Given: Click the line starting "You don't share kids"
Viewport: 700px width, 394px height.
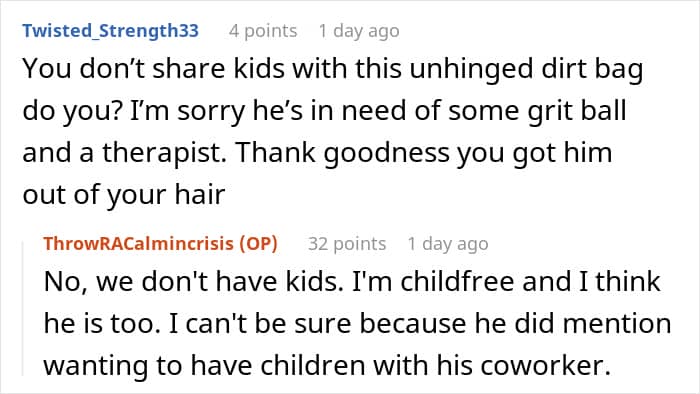Looking at the screenshot, I should pos(333,69).
